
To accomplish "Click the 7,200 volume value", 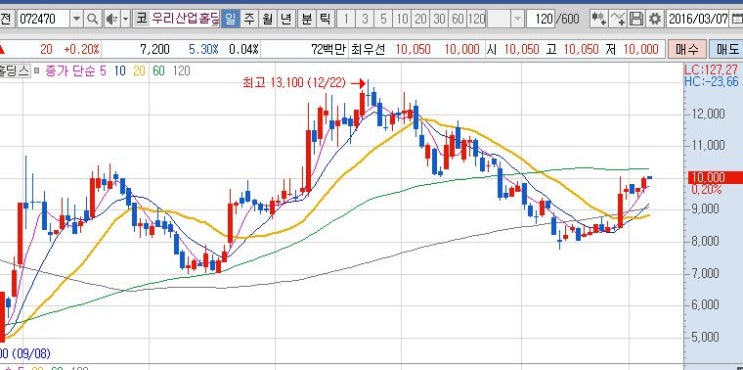I will 155,49.
